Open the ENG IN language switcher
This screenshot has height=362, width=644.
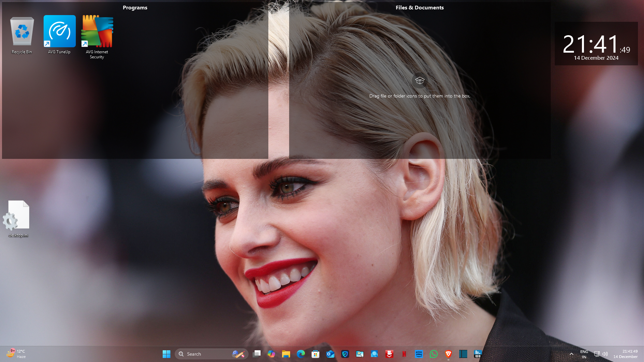[x=584, y=354]
